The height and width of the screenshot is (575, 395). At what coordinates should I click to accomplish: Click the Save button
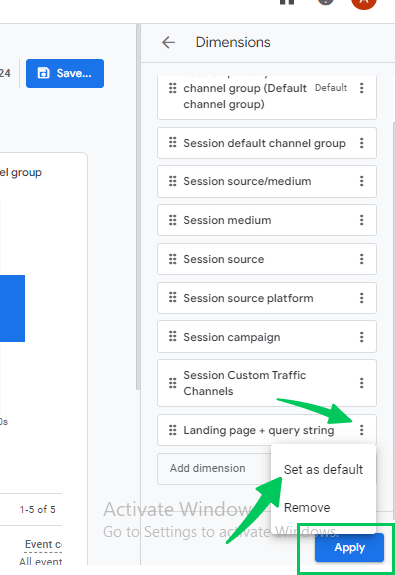(x=65, y=73)
